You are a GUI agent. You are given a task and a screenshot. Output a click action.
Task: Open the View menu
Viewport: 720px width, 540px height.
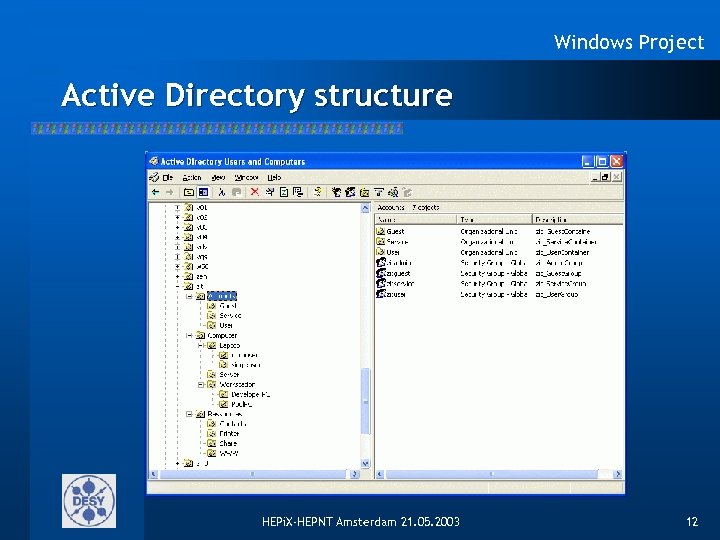pyautogui.click(x=219, y=178)
